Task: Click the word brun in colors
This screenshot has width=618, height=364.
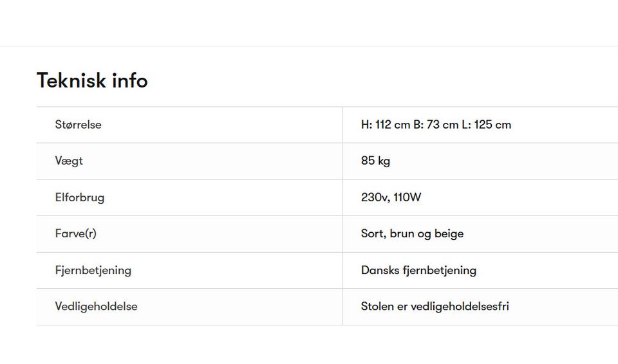Action: (x=402, y=233)
